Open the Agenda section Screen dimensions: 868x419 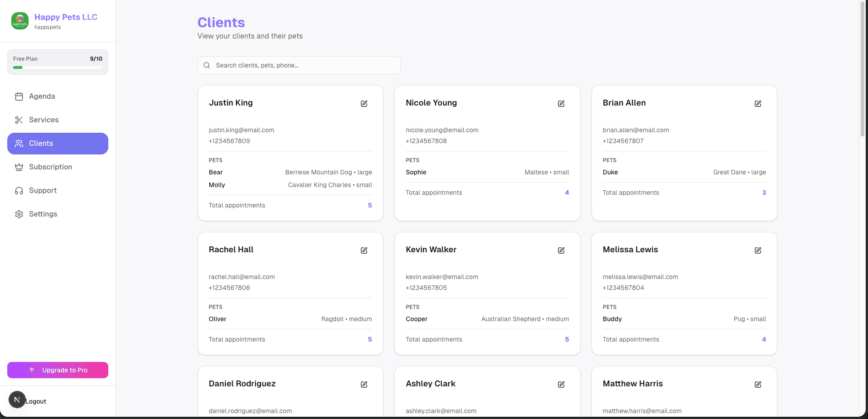click(x=42, y=96)
